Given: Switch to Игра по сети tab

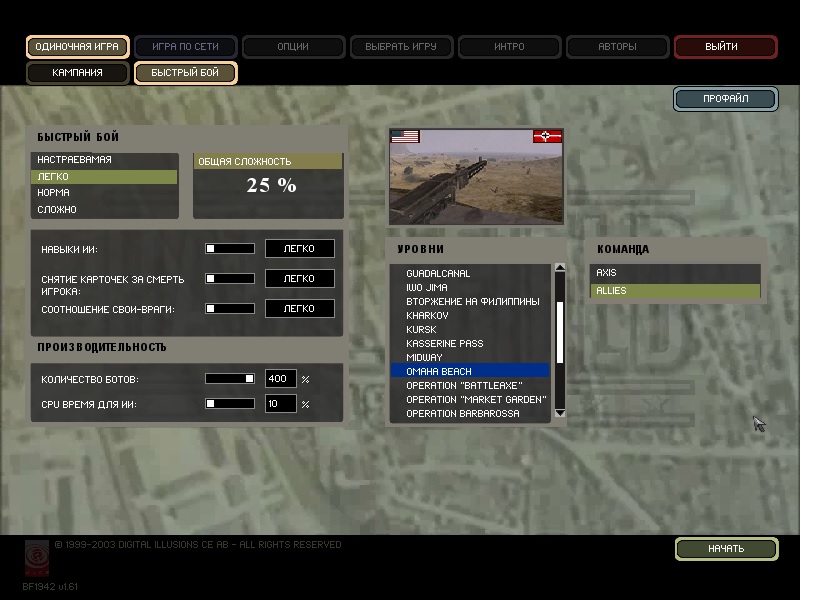Looking at the screenshot, I should coord(185,46).
